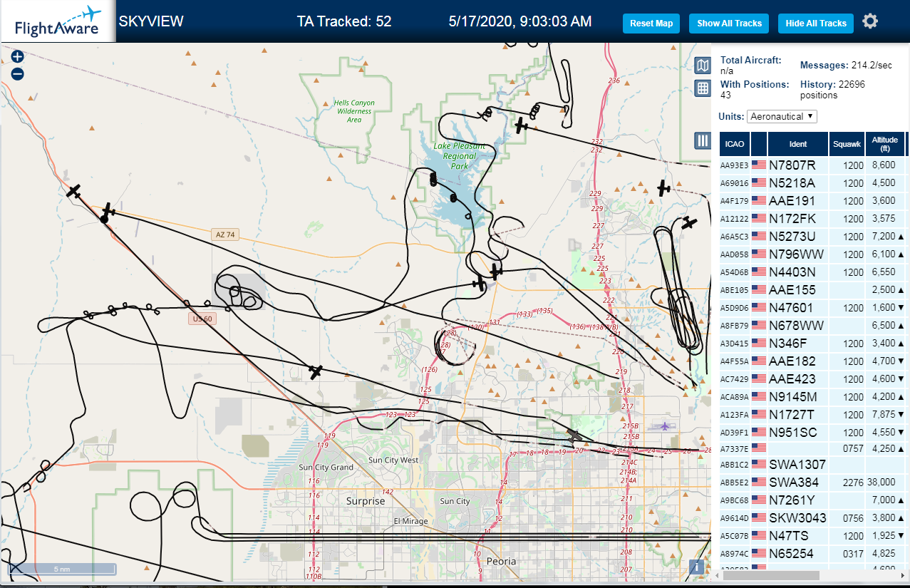Click the Sun City Grand map label
910x588 pixels.
point(326,468)
